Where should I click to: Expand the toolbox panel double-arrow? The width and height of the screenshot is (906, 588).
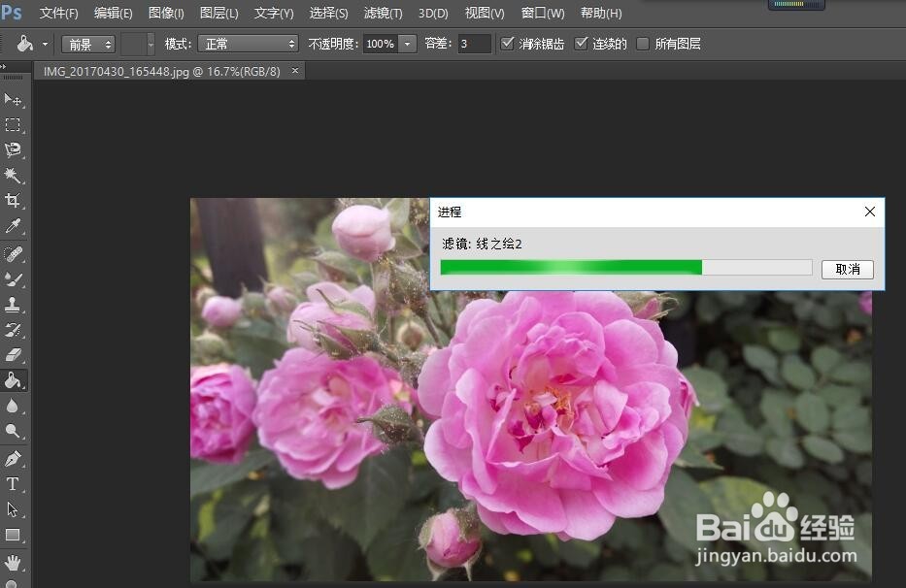(x=4, y=66)
